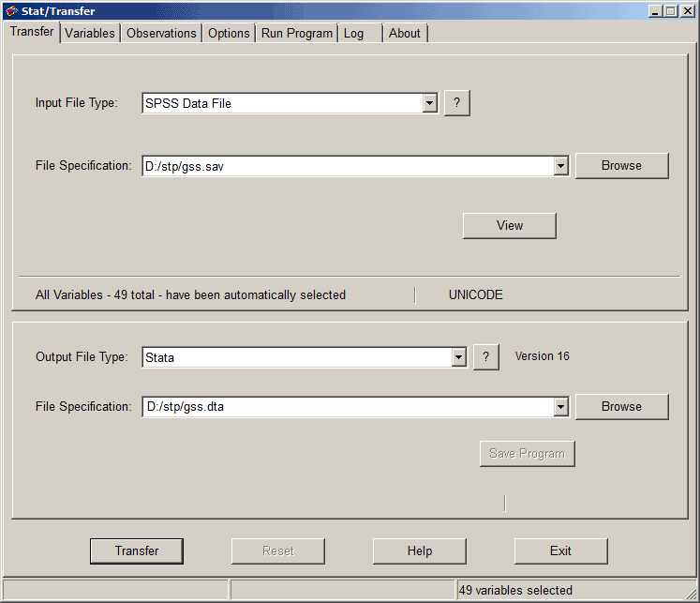Screen dimensions: 700x603
Task: Click the input path field D:/stp/gss.sav
Action: point(347,166)
